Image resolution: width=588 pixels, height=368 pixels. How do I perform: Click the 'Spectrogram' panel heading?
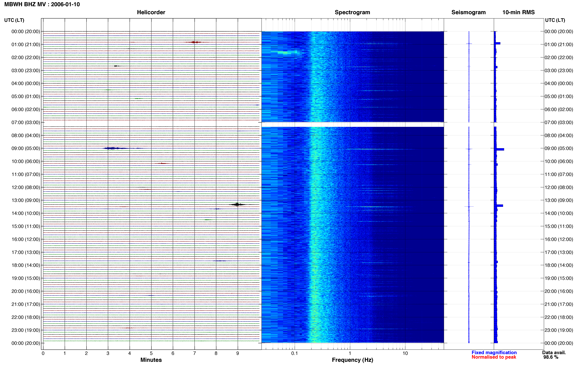pos(352,12)
